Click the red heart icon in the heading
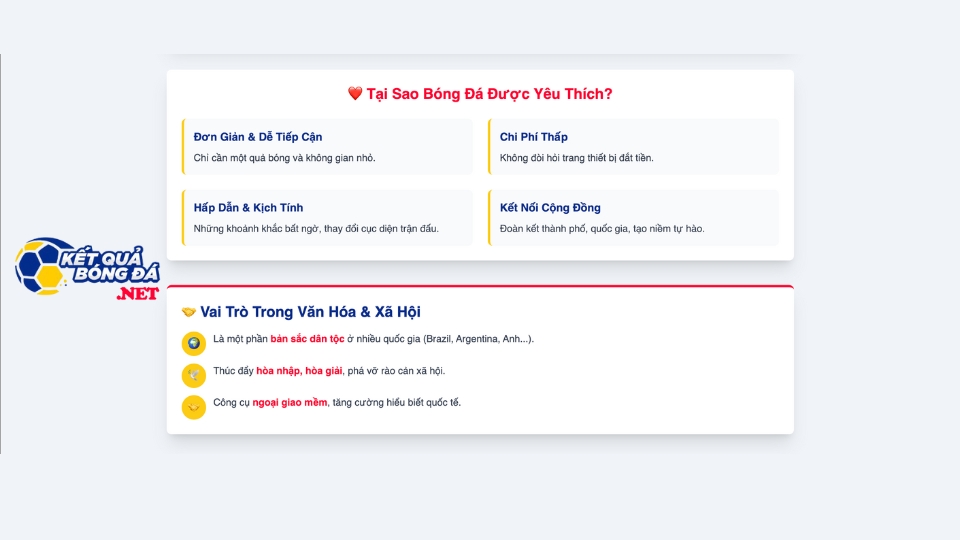This screenshot has width=960, height=540. 355,93
